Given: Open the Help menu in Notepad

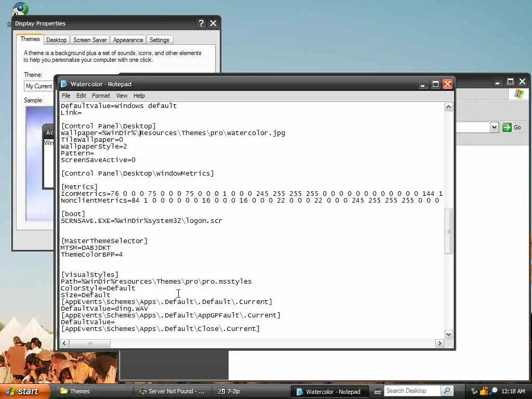Looking at the screenshot, I should 139,96.
